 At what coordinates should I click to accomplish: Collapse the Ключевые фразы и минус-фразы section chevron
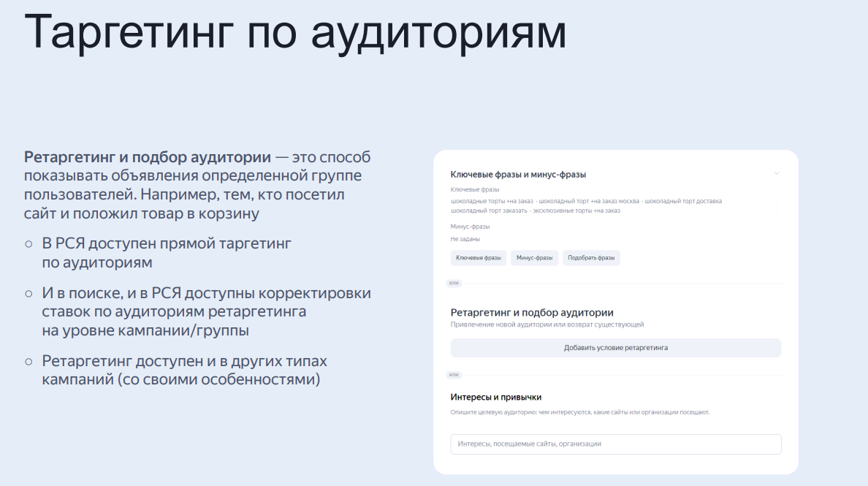(777, 173)
